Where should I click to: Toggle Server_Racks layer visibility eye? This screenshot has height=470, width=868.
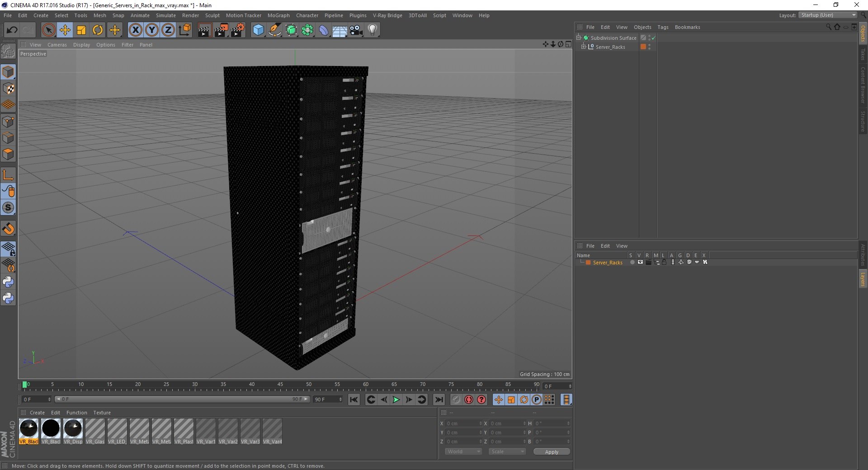click(640, 262)
